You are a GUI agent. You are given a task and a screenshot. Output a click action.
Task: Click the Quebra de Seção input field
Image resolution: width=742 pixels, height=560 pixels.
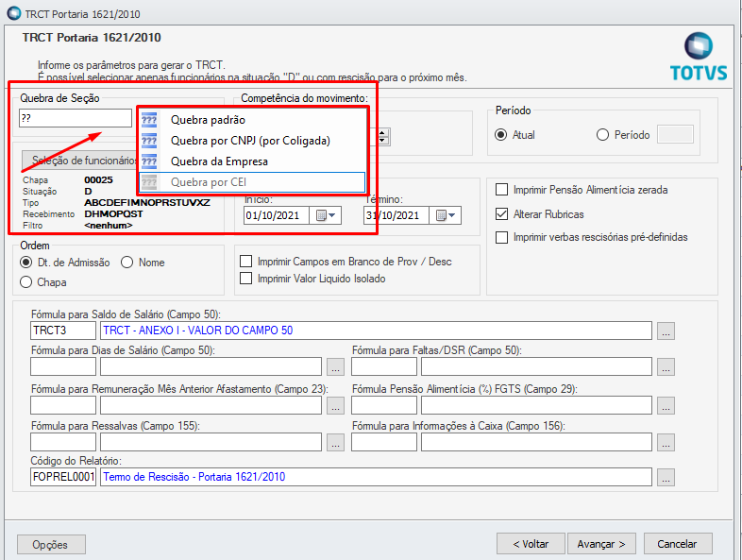tap(76, 118)
